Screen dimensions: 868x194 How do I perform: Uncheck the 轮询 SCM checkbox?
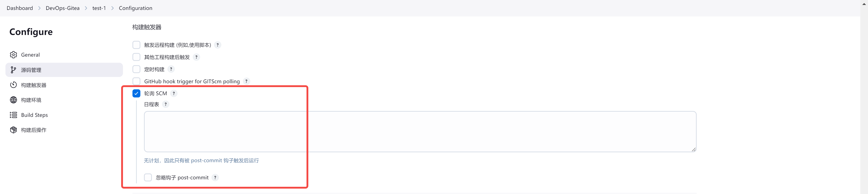[x=137, y=93]
